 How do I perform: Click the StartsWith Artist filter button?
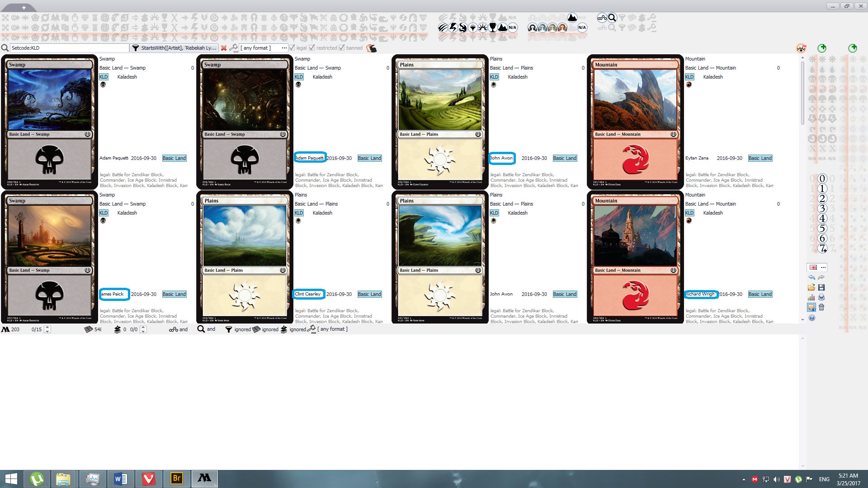175,48
